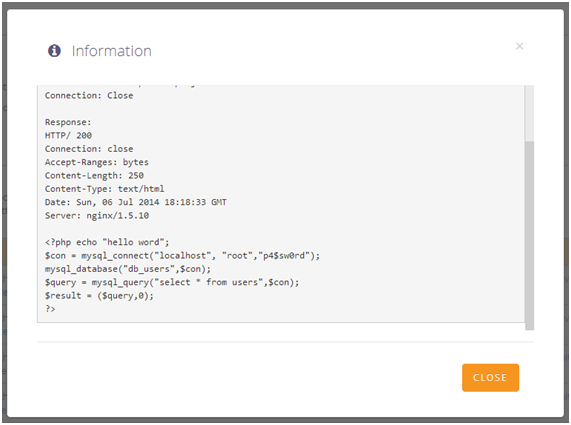This screenshot has height=425, width=571.
Task: Click the mysql_connect localhost code line
Action: point(182,256)
